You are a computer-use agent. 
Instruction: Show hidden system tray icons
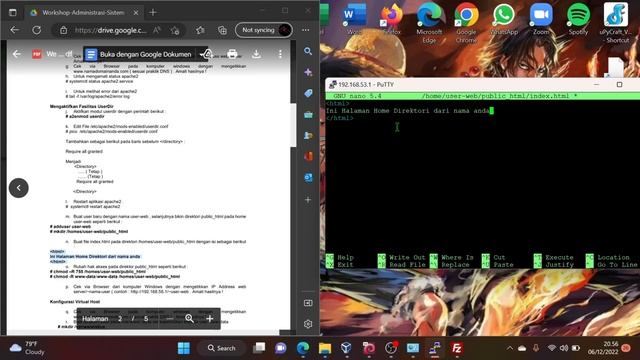point(509,348)
